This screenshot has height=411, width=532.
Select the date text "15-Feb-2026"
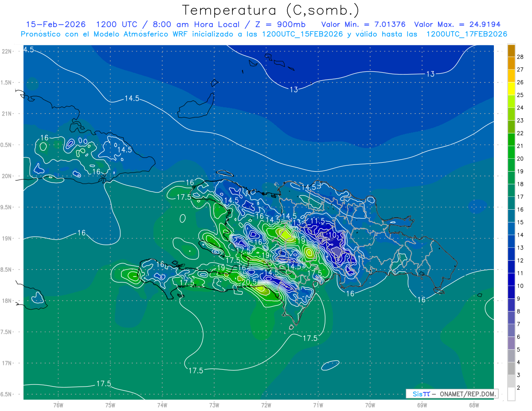tap(56, 24)
